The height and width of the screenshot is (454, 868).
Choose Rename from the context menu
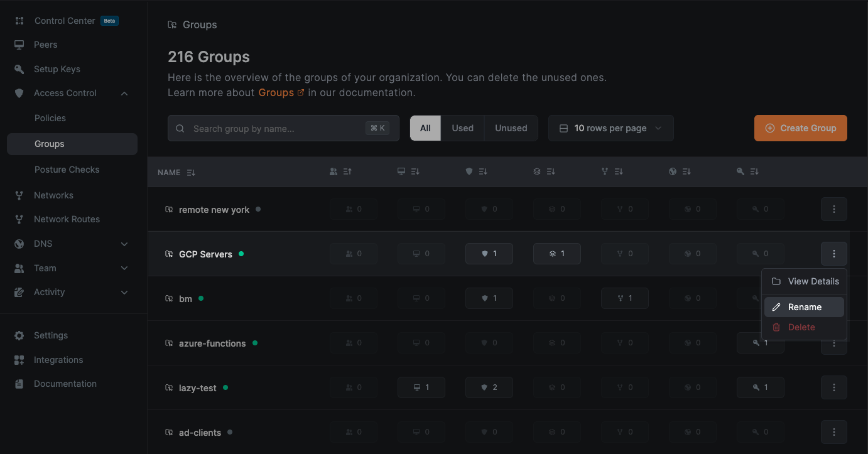point(804,307)
